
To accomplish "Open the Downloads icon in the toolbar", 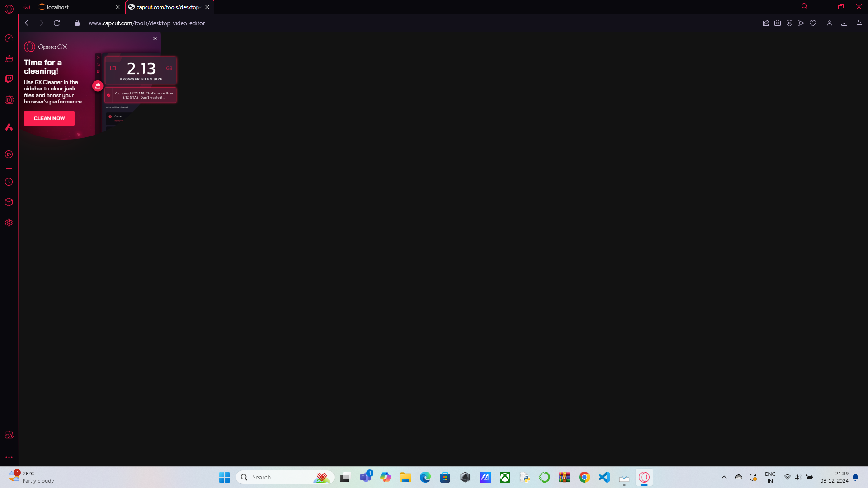I will pos(844,23).
